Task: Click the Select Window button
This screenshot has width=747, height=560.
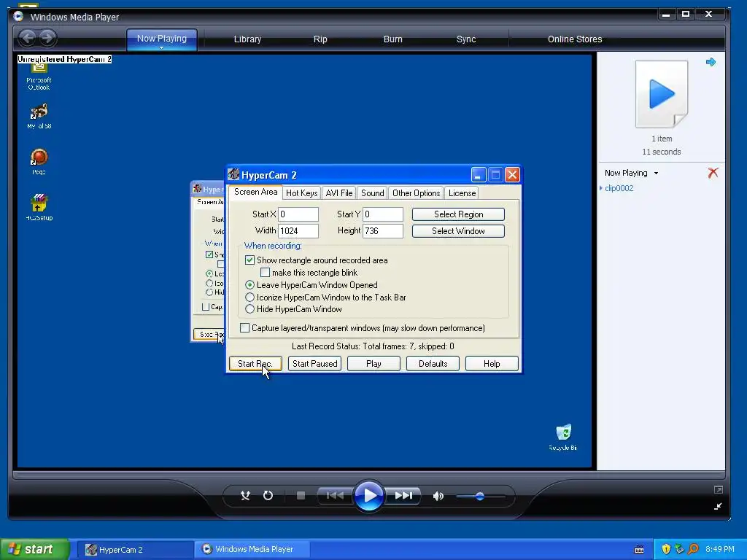Action: click(458, 231)
